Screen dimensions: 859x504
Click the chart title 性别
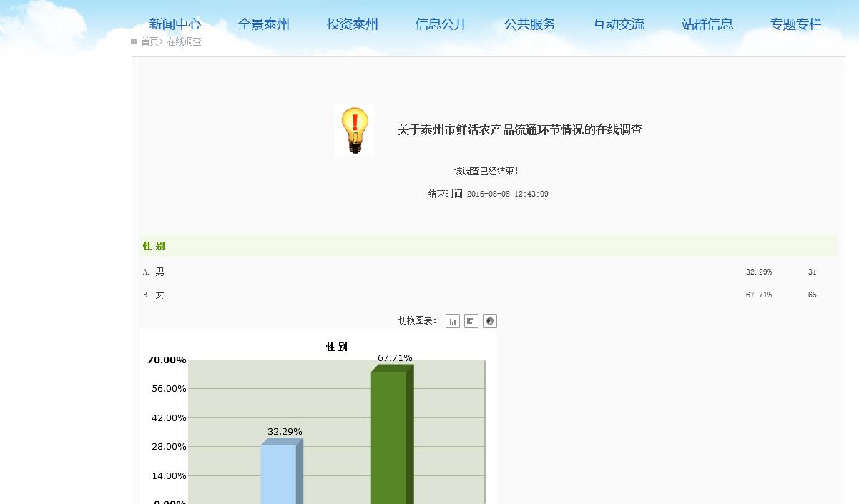337,347
